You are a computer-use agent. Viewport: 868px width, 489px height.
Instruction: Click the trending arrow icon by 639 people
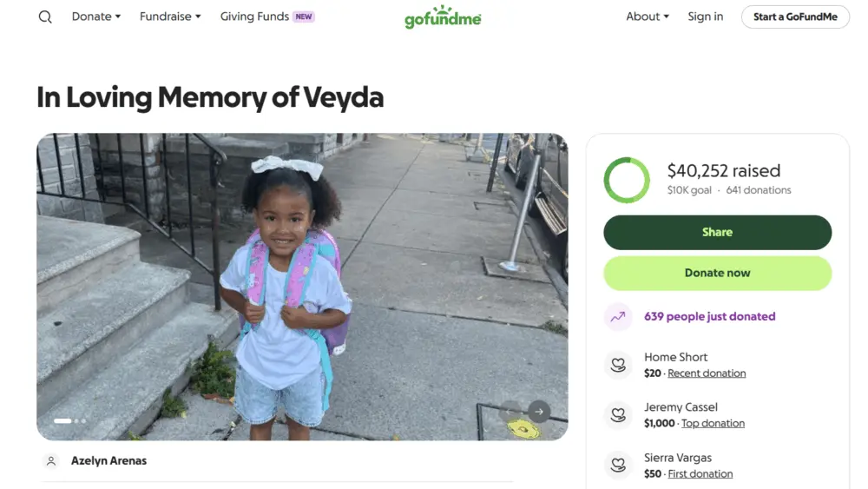618,317
